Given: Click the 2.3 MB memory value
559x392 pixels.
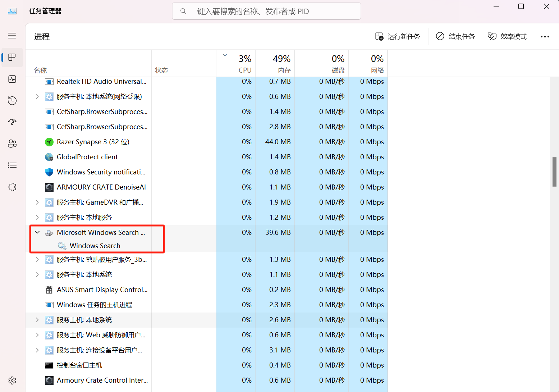Looking at the screenshot, I should [x=280, y=305].
